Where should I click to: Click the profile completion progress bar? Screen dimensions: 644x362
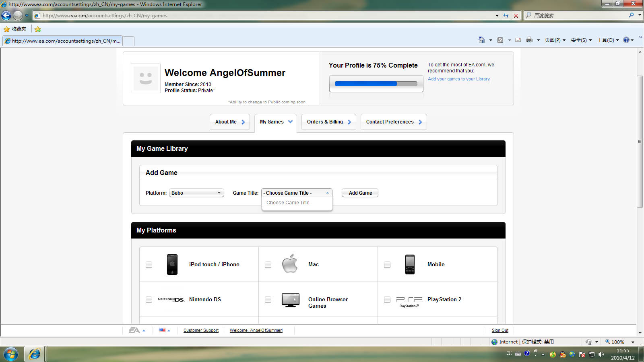(x=376, y=84)
